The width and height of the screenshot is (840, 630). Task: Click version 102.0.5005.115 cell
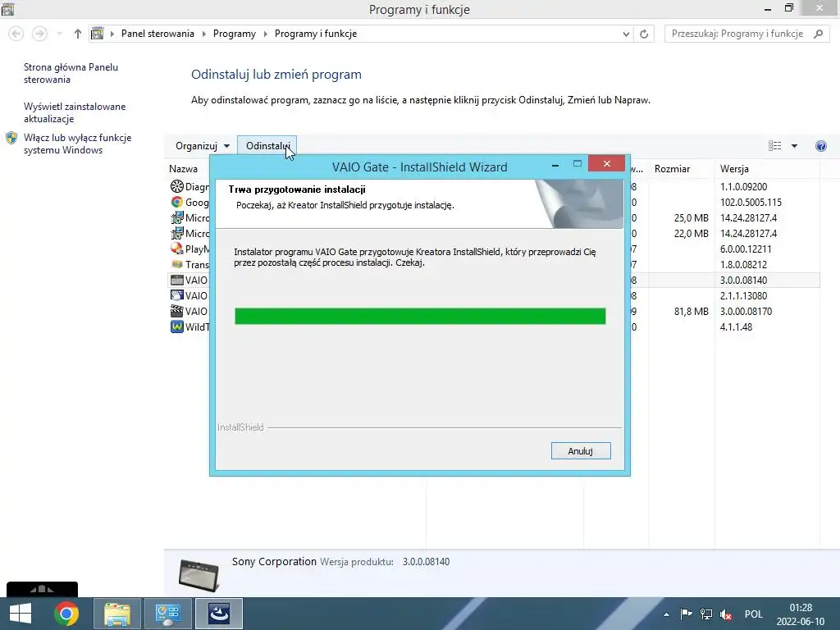pyautogui.click(x=751, y=203)
